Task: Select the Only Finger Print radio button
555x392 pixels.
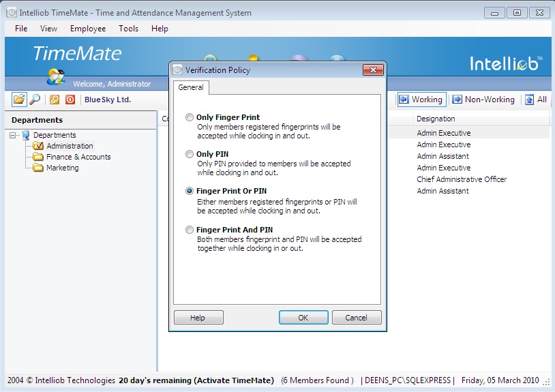Action: (190, 117)
